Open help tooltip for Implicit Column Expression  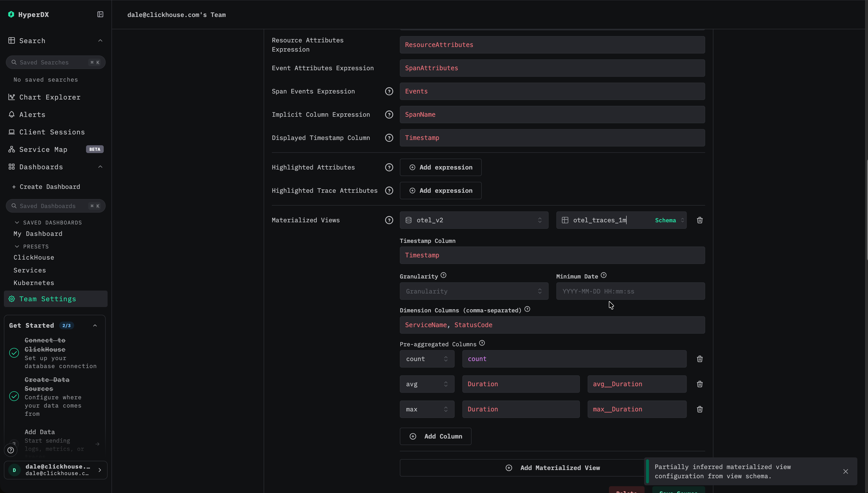pyautogui.click(x=389, y=115)
